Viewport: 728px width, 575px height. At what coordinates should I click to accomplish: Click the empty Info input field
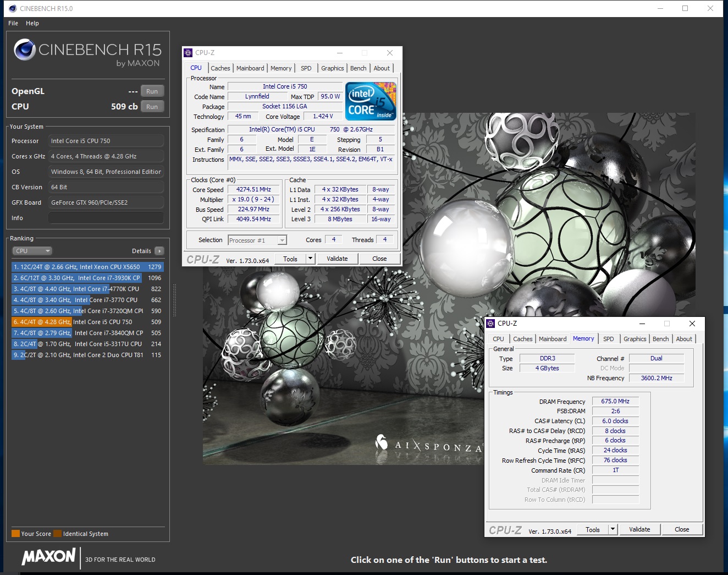click(106, 218)
